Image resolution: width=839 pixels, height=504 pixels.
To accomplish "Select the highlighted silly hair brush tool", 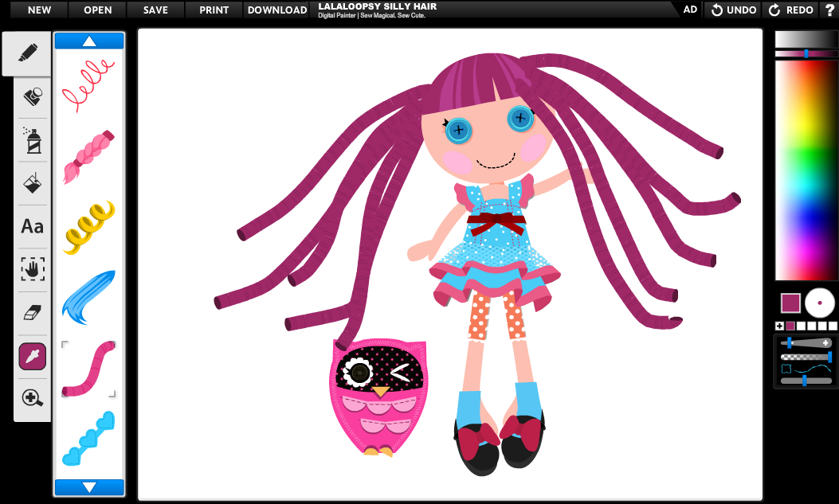I will (x=32, y=357).
